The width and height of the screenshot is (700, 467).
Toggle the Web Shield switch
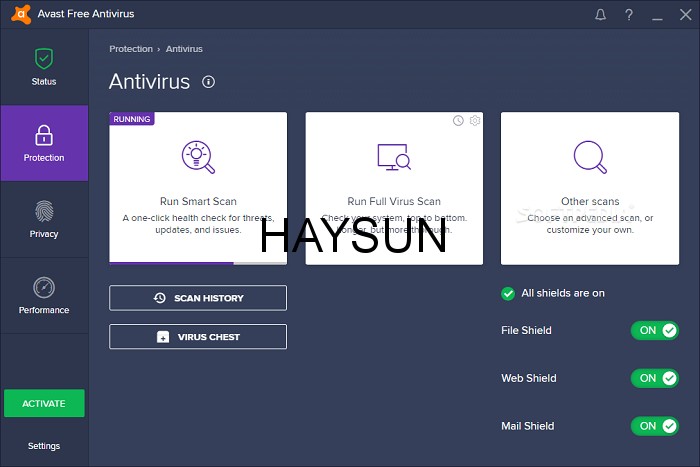click(x=654, y=378)
